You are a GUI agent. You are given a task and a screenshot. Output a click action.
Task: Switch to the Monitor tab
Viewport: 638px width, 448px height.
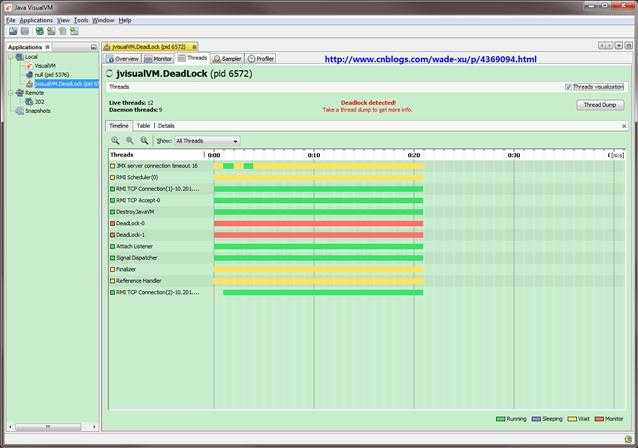[x=158, y=59]
